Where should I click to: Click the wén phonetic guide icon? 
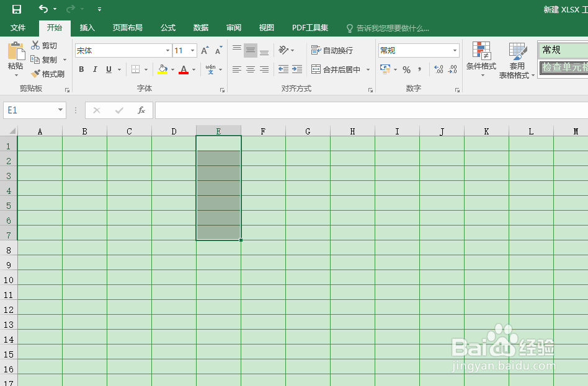pos(210,69)
